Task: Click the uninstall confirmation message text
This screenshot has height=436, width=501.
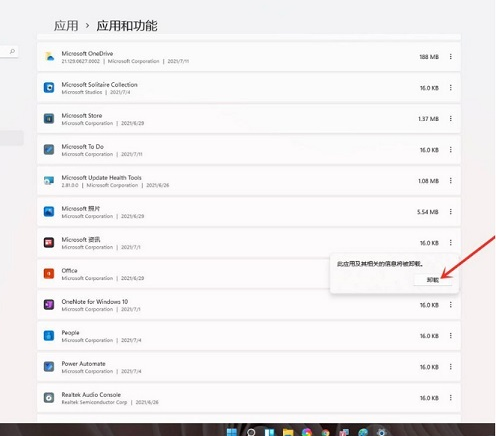Action: coord(380,264)
